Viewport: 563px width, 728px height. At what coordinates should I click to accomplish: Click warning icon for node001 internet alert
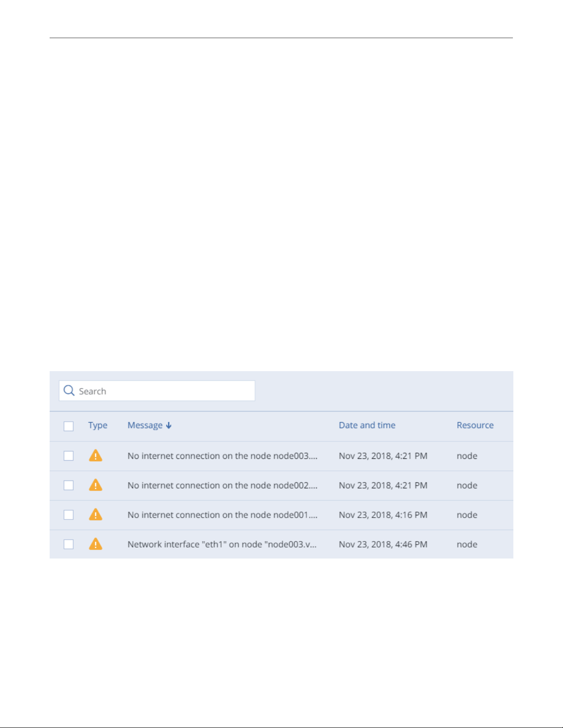[x=96, y=514]
